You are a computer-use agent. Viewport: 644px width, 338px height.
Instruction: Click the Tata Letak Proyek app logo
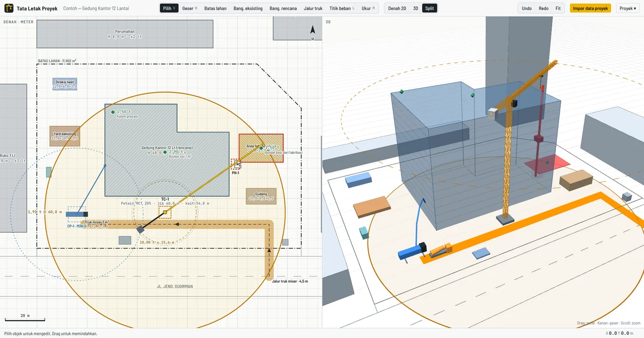click(9, 9)
